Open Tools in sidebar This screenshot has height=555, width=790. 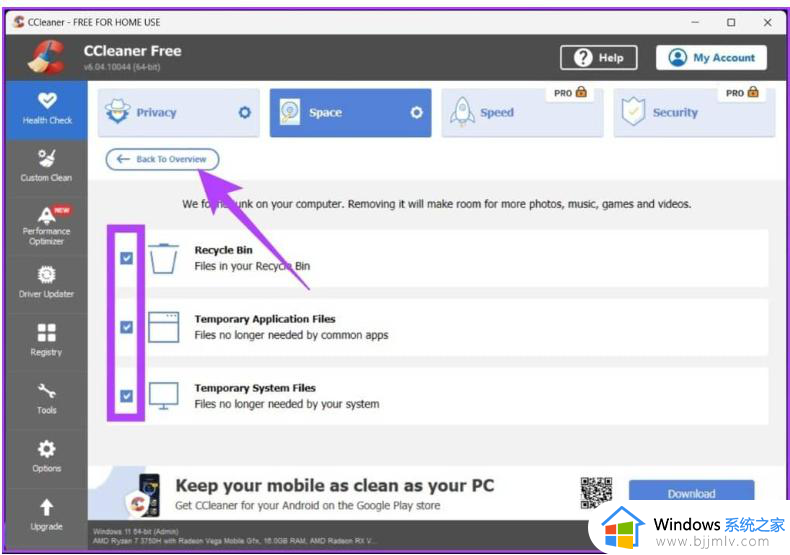pos(47,399)
